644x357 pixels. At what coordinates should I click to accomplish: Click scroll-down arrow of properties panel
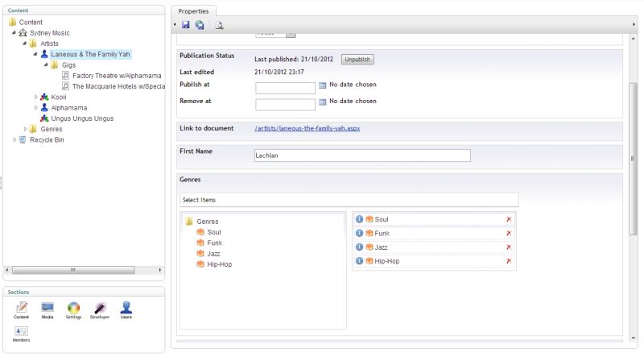[633, 338]
